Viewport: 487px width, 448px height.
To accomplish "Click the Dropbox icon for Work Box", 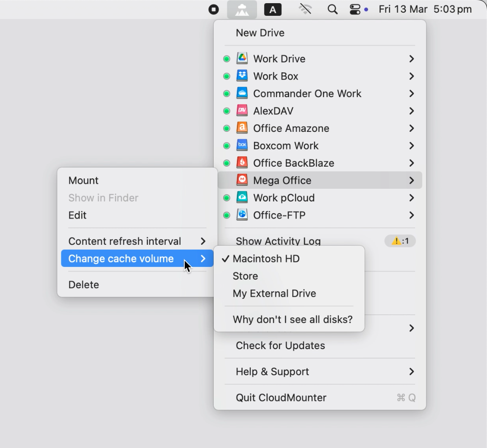I will pyautogui.click(x=242, y=76).
